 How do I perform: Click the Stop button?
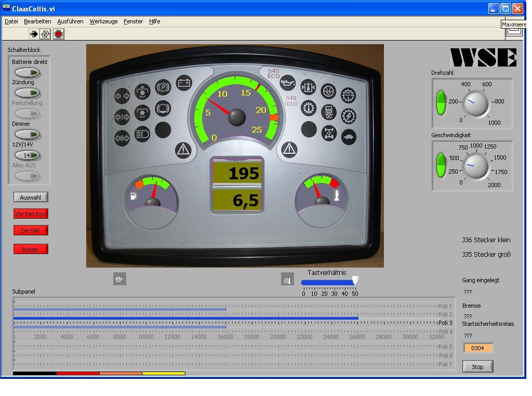477,366
